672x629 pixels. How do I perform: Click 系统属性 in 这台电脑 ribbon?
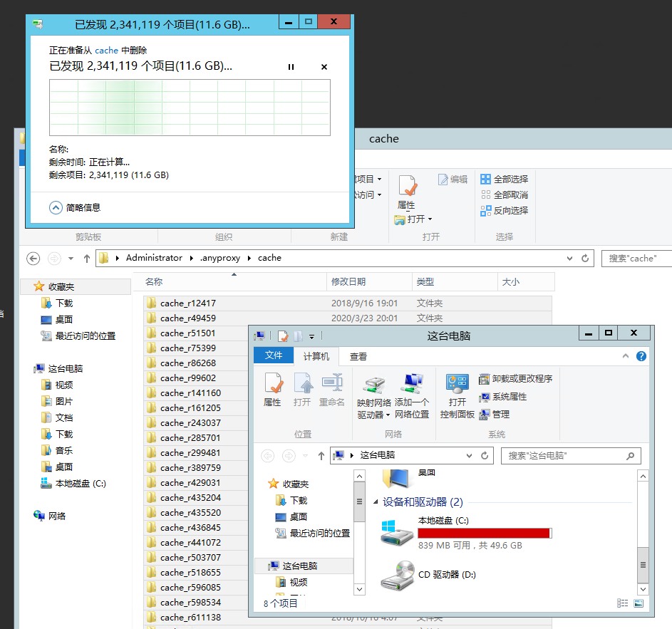click(x=502, y=397)
